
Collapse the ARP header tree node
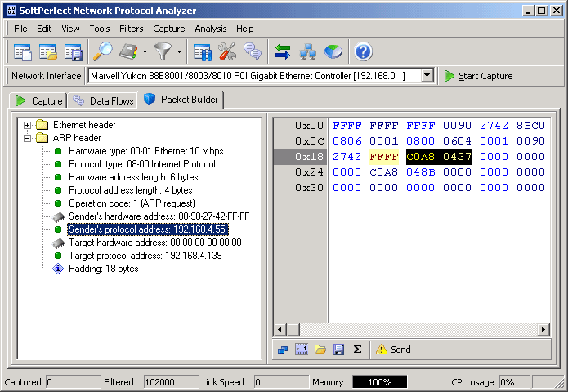coord(27,138)
